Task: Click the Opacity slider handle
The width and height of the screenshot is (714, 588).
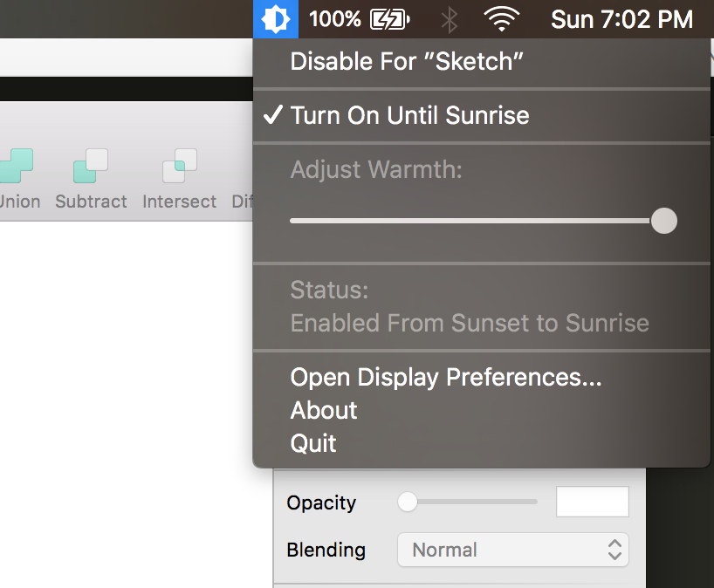Action: pyautogui.click(x=408, y=502)
